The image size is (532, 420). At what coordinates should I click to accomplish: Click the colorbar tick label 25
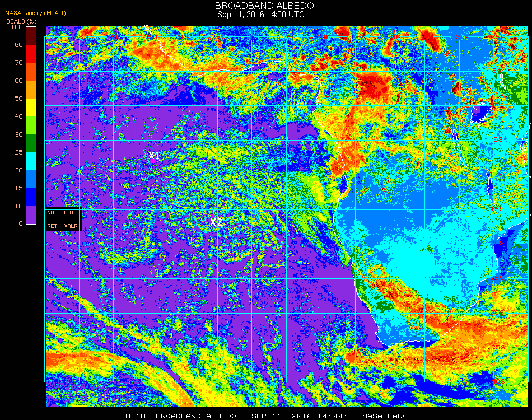[x=18, y=152]
